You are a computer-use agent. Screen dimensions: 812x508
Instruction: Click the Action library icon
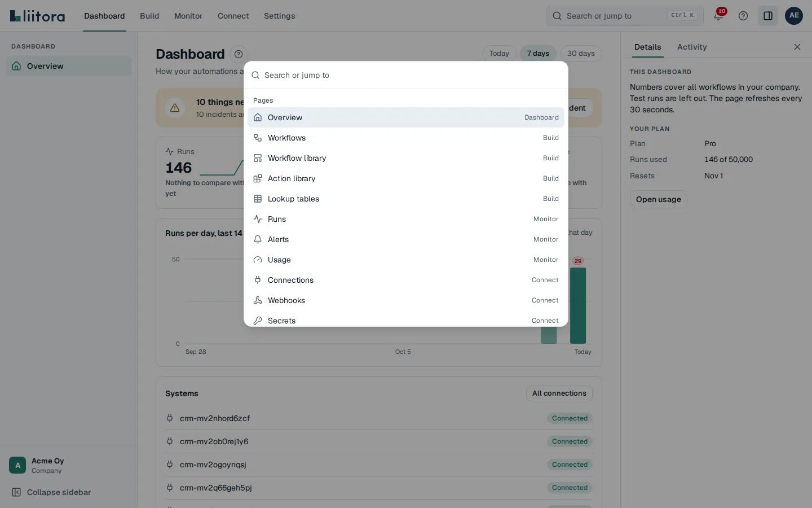[x=258, y=178]
